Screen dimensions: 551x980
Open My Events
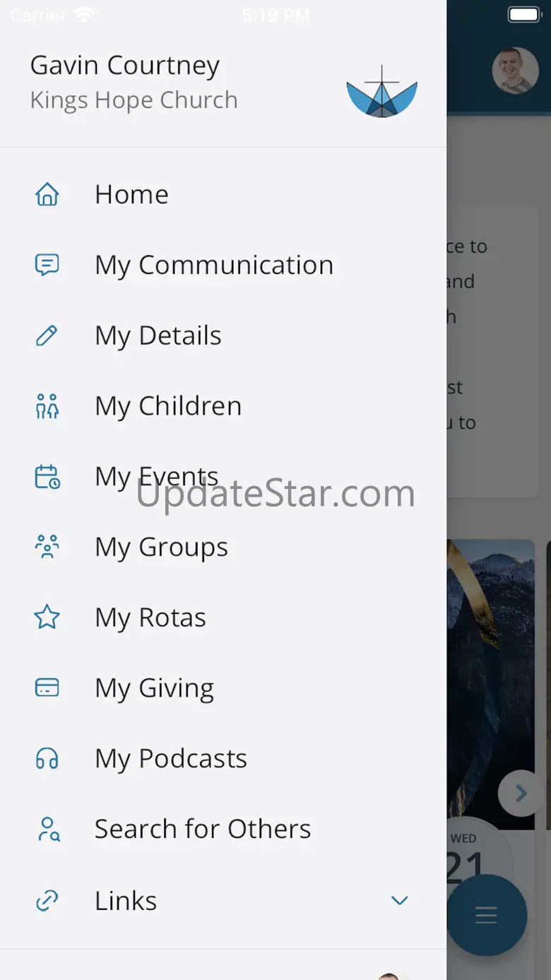[223, 477]
